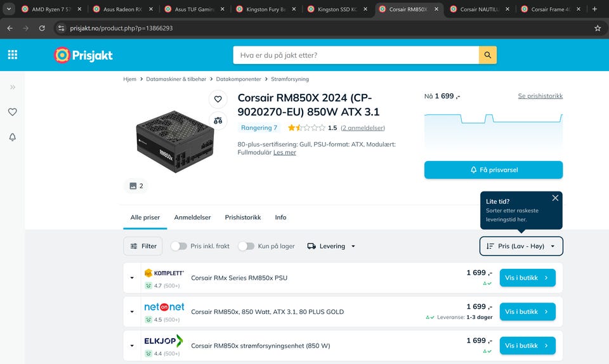
Task: Expand the left sidebar double-chevron
Action: (13, 87)
